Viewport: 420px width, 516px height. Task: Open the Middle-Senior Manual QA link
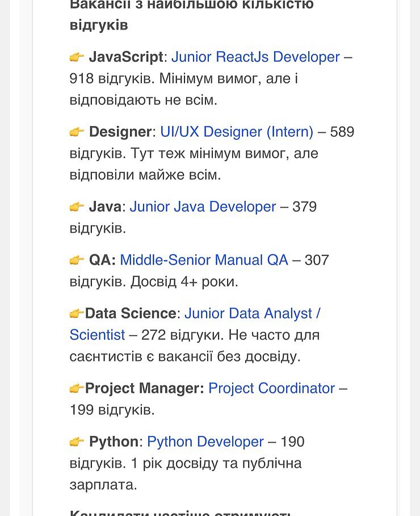(x=204, y=261)
